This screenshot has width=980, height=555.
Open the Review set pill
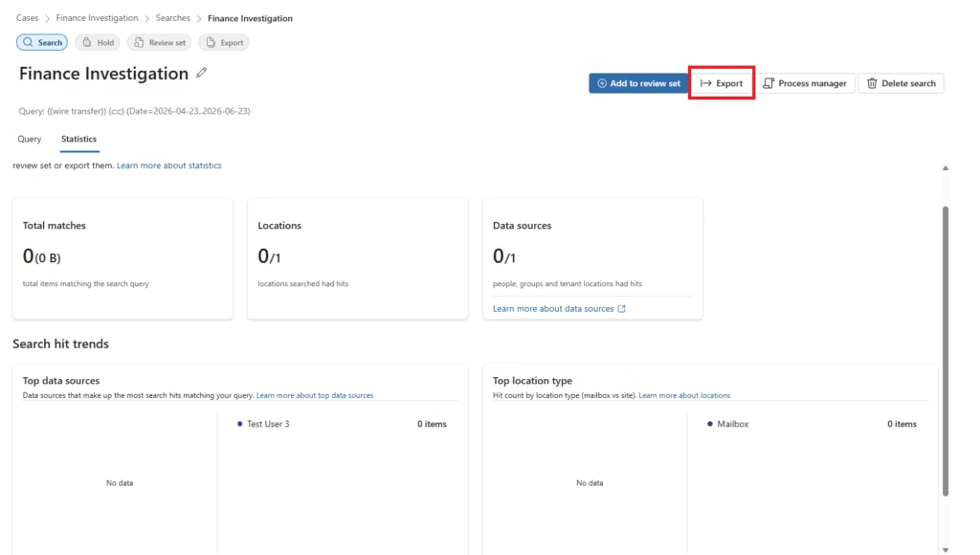(160, 42)
